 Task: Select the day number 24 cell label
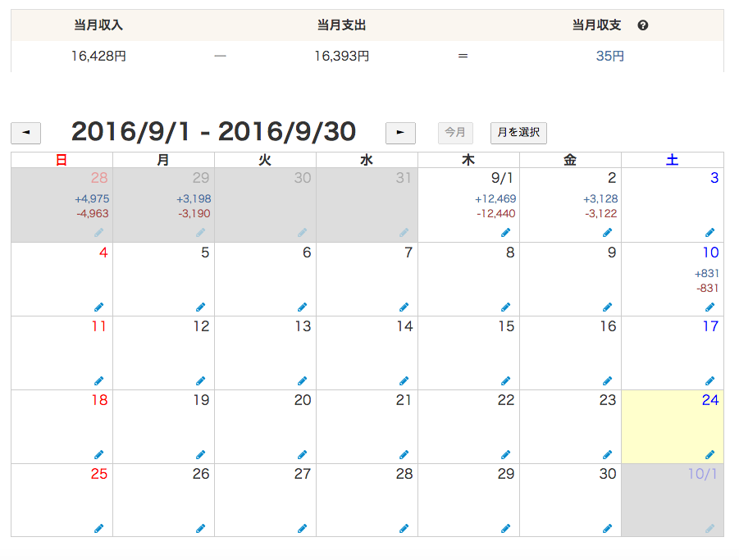[710, 400]
